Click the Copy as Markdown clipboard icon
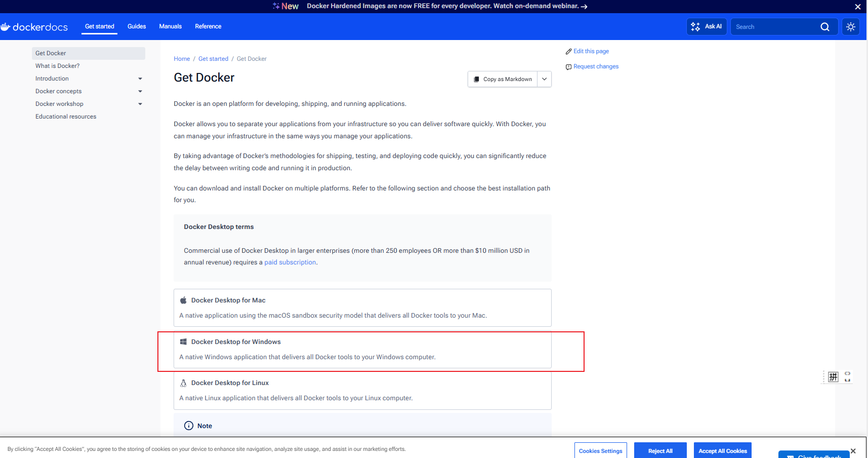The height and width of the screenshot is (458, 868). (x=476, y=79)
